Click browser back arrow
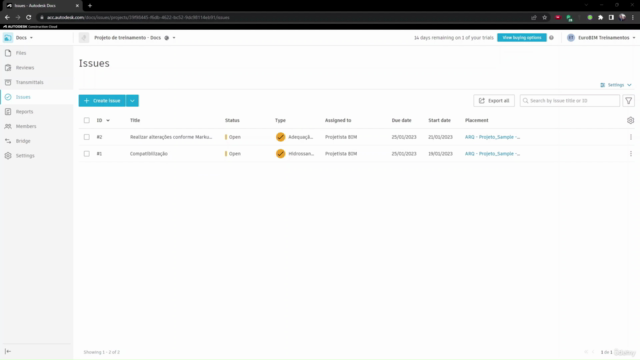 tap(7, 18)
